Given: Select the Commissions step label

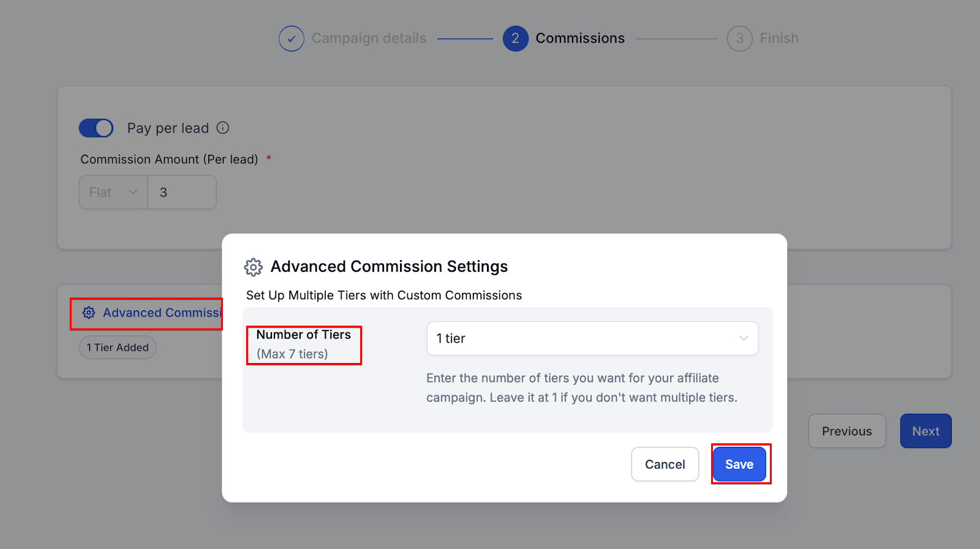Looking at the screenshot, I should tap(580, 39).
